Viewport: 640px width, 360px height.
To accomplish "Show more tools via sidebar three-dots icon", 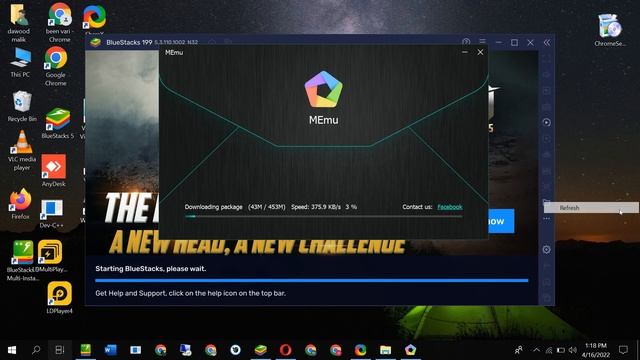I will (x=547, y=219).
